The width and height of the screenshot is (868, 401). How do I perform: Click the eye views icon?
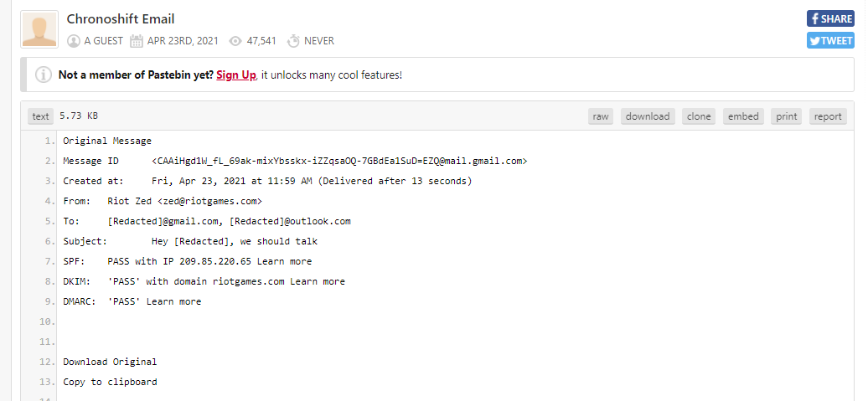235,41
